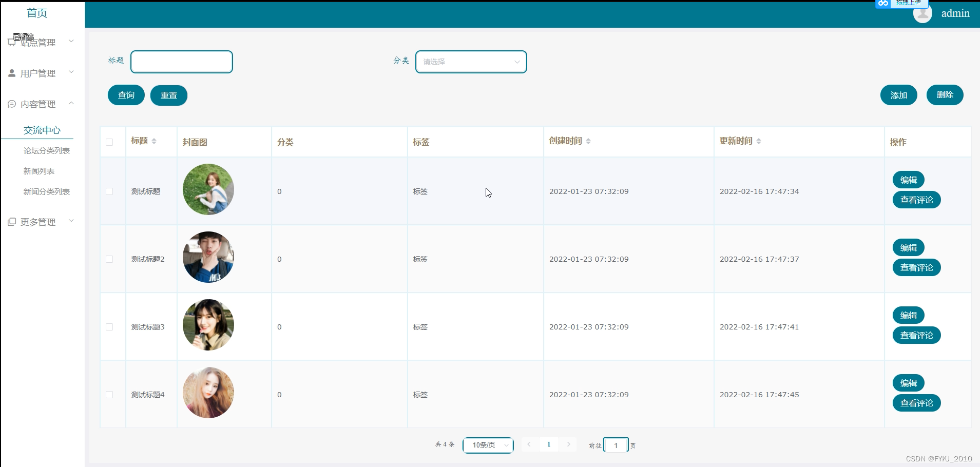The image size is (980, 467).
Task: Click the cloud upload icon in the top bar
Action: pos(883,3)
